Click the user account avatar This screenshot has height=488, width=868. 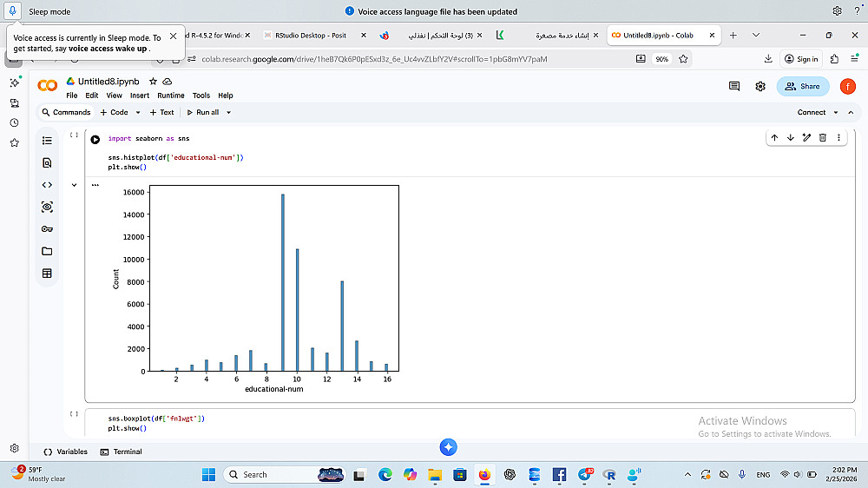tap(847, 87)
